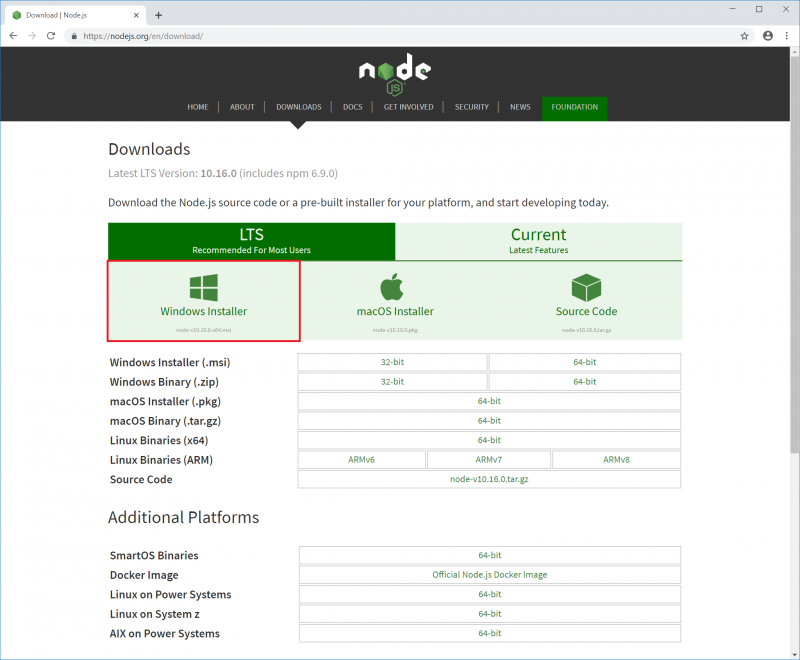Click the Windows Binary (.zip) row label

164,382
